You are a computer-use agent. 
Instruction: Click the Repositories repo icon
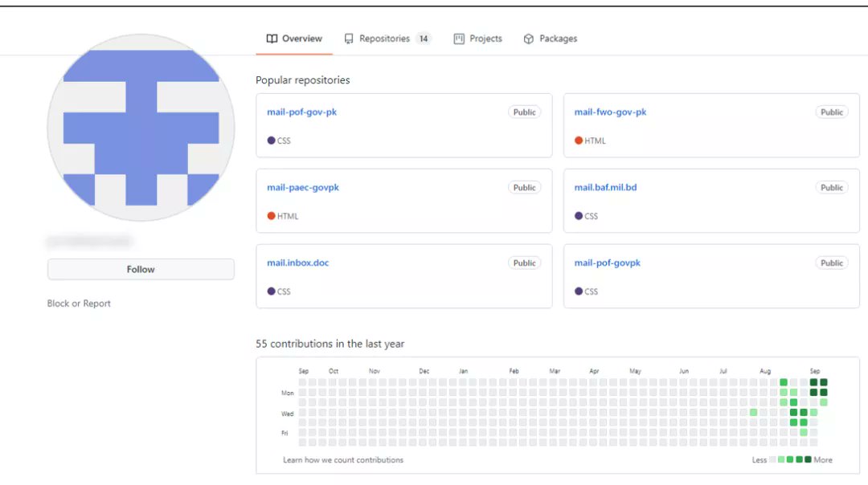(349, 39)
